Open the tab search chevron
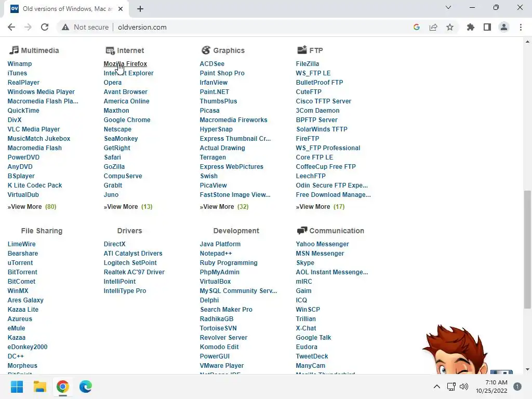The height and width of the screenshot is (399, 532). point(448,7)
